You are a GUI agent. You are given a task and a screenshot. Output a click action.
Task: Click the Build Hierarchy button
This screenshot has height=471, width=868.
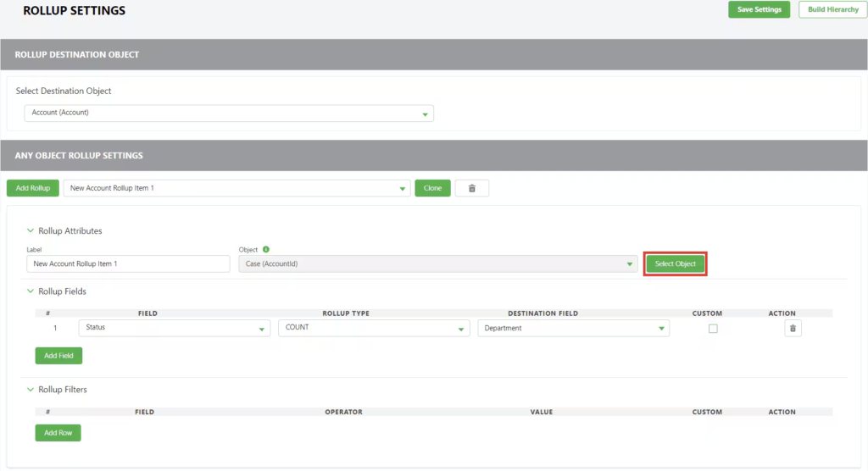(x=832, y=9)
